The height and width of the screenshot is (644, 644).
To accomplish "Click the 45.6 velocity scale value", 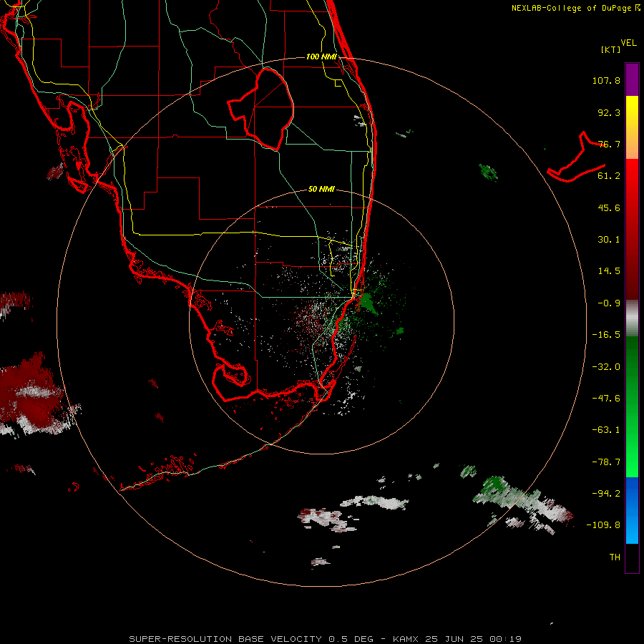I will point(609,208).
